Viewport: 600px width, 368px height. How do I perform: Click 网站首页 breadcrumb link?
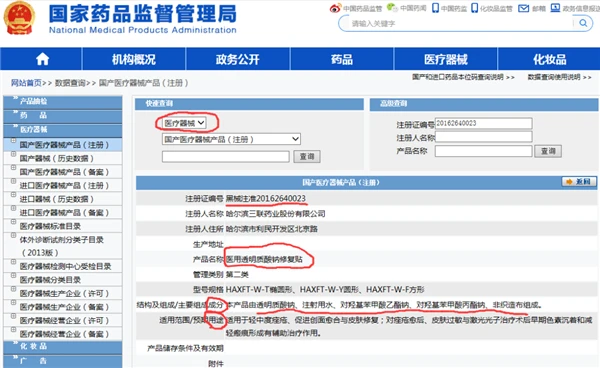[x=26, y=83]
